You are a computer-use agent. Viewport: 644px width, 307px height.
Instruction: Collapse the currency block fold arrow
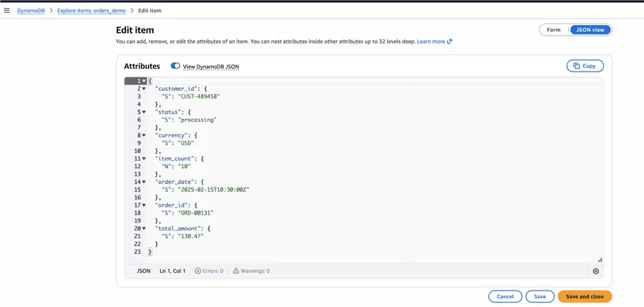(x=144, y=135)
